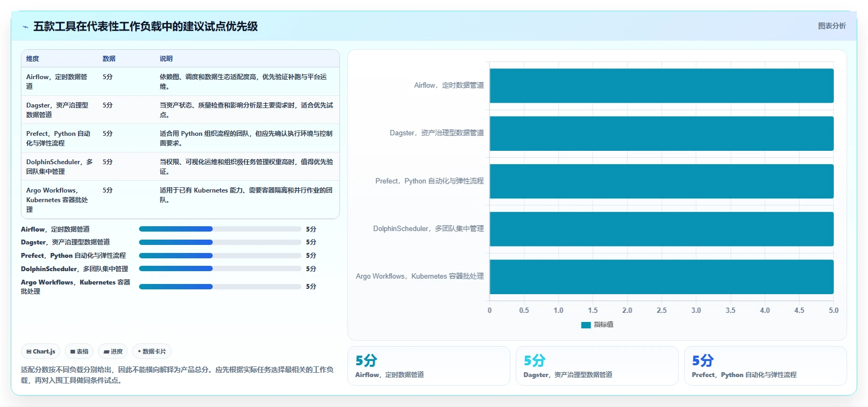Image resolution: width=868 pixels, height=407 pixels.
Task: Click description starting '当权限、可视化运维和组织级任务管理'
Action: pyautogui.click(x=246, y=166)
